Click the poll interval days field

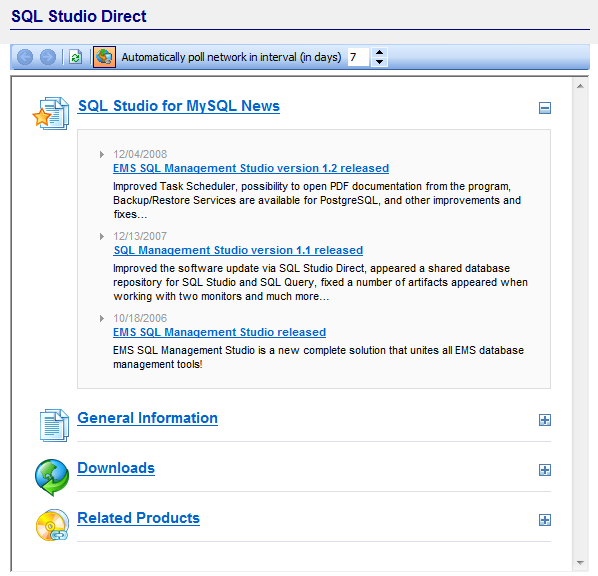(358, 57)
